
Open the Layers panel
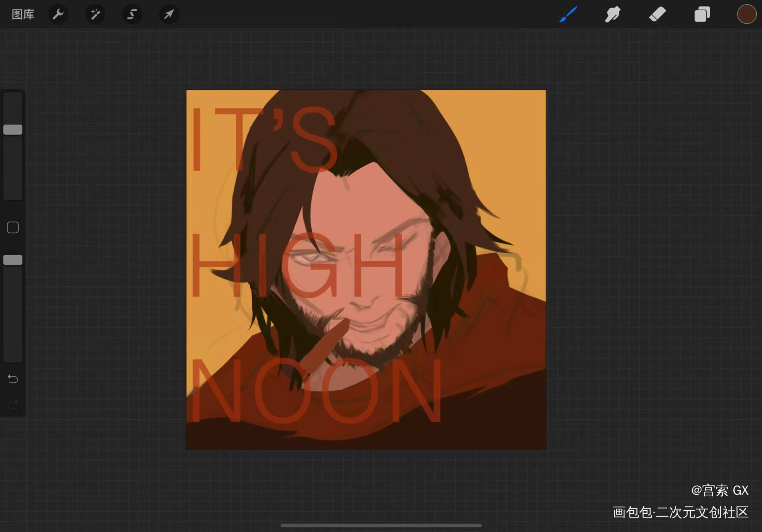(x=702, y=14)
